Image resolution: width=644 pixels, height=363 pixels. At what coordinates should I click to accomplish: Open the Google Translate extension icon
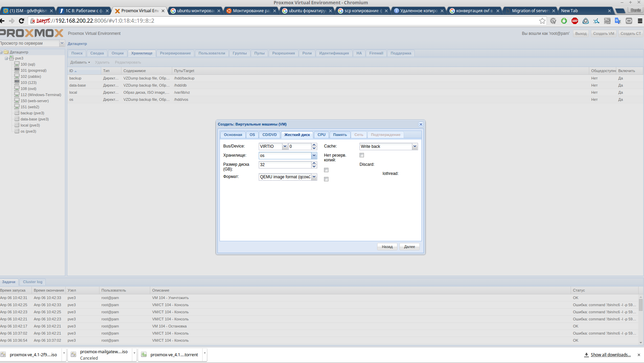click(x=618, y=21)
